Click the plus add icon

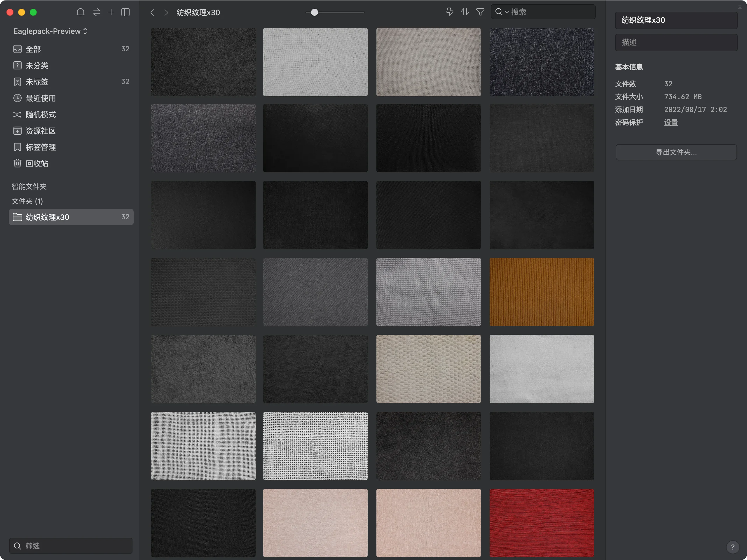111,13
